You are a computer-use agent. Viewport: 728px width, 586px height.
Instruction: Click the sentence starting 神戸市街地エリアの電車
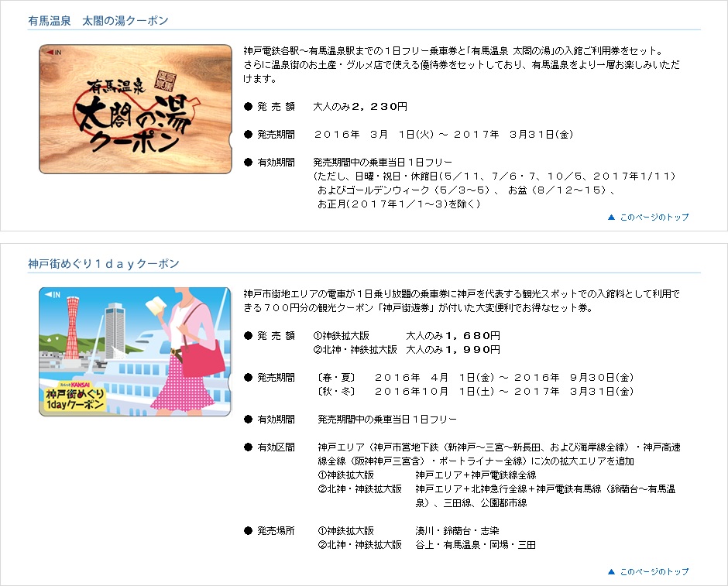pyautogui.click(x=462, y=300)
